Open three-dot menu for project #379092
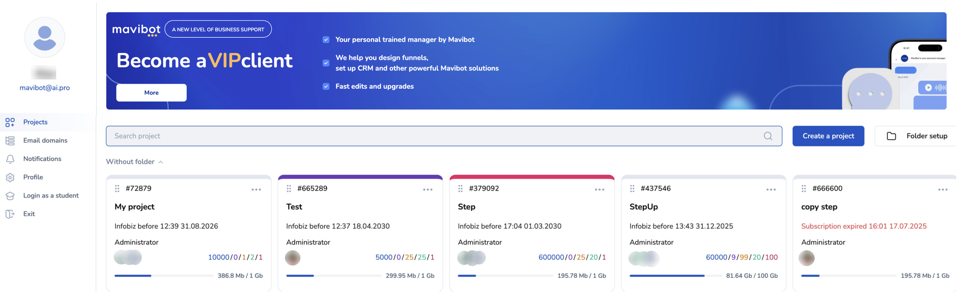980x305 pixels. tap(599, 189)
